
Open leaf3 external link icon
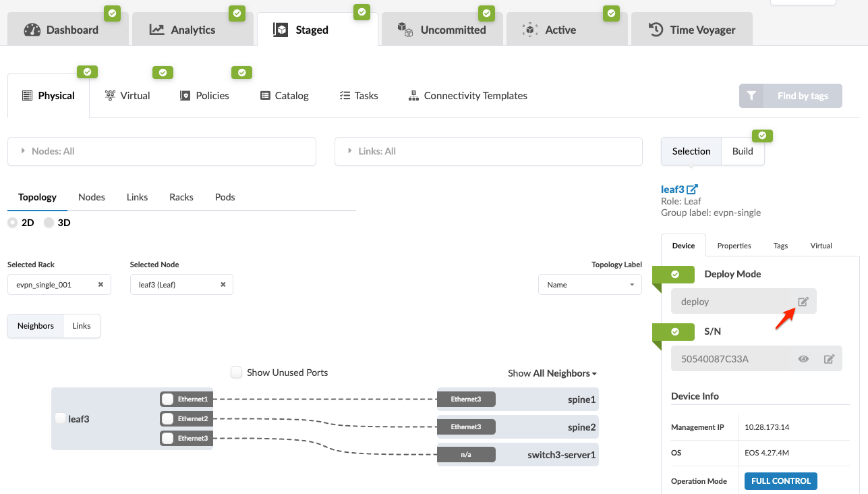click(692, 190)
